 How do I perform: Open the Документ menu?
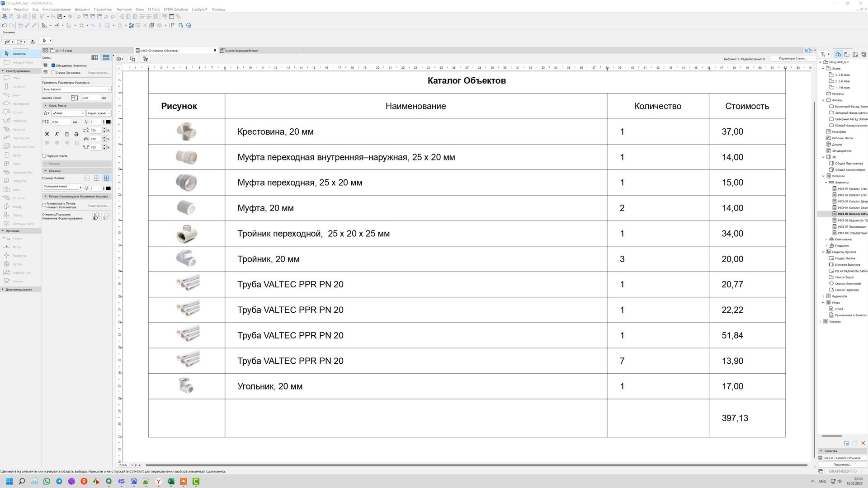(x=82, y=9)
